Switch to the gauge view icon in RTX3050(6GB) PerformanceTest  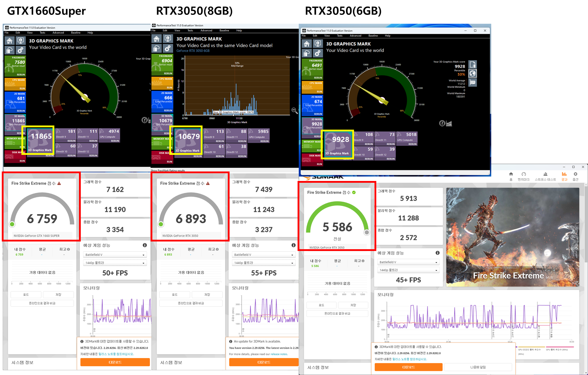pos(442,123)
